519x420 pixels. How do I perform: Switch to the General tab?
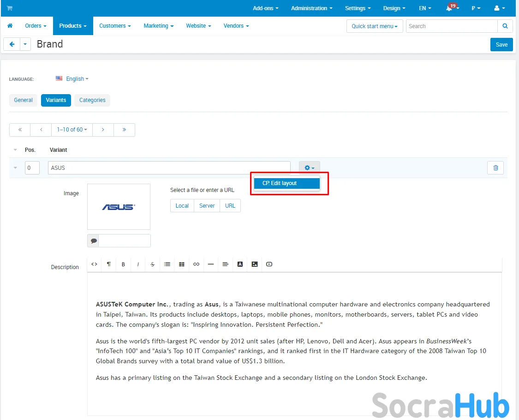click(x=23, y=100)
